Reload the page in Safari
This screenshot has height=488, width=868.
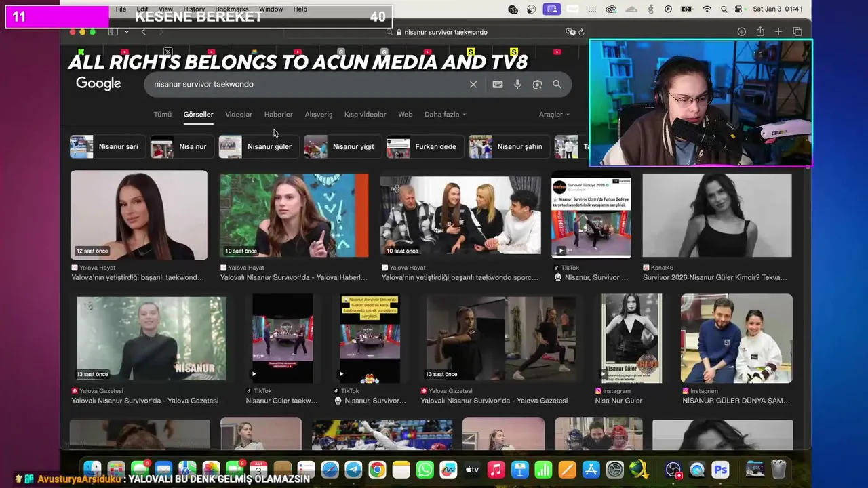coord(582,32)
